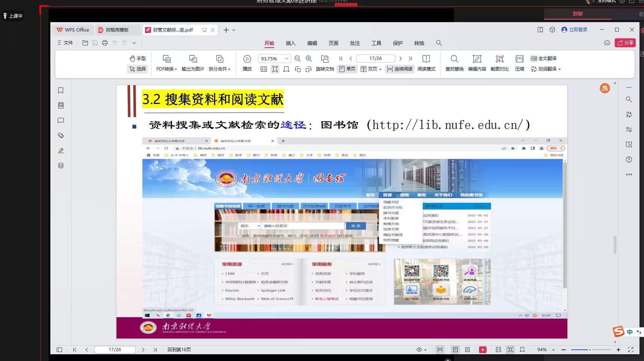Open the 划词翻译 dropdown arrow

[x=559, y=69]
